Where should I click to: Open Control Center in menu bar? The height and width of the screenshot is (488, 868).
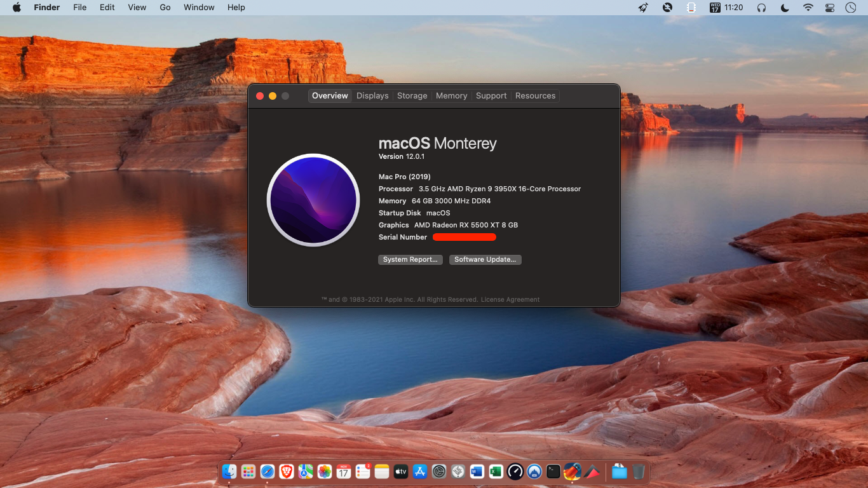pyautogui.click(x=830, y=8)
